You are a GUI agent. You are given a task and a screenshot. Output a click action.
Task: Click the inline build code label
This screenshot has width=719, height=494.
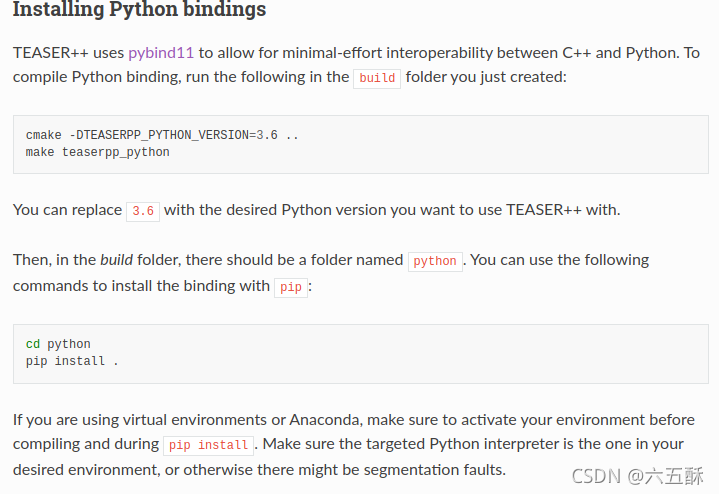pos(377,78)
